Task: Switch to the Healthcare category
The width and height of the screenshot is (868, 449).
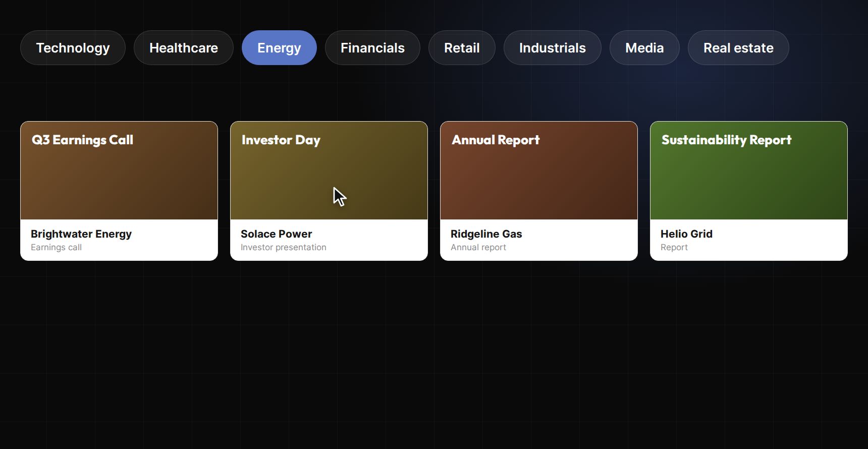Action: pyautogui.click(x=184, y=48)
